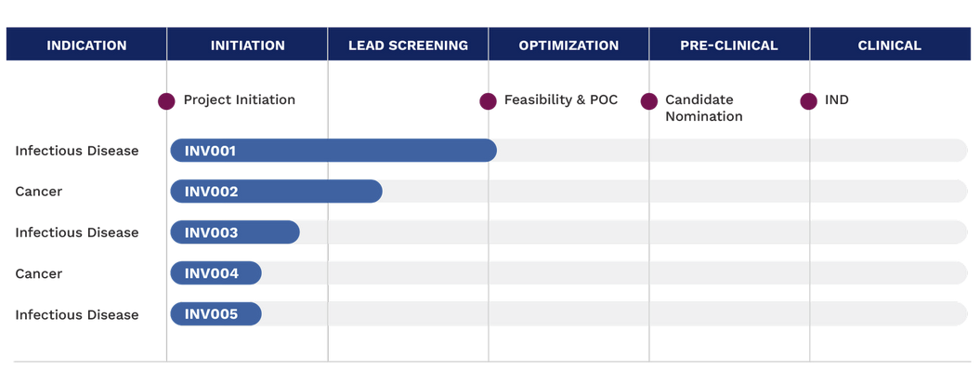
Task: Click Cancer label beside INV002
Action: click(x=39, y=192)
